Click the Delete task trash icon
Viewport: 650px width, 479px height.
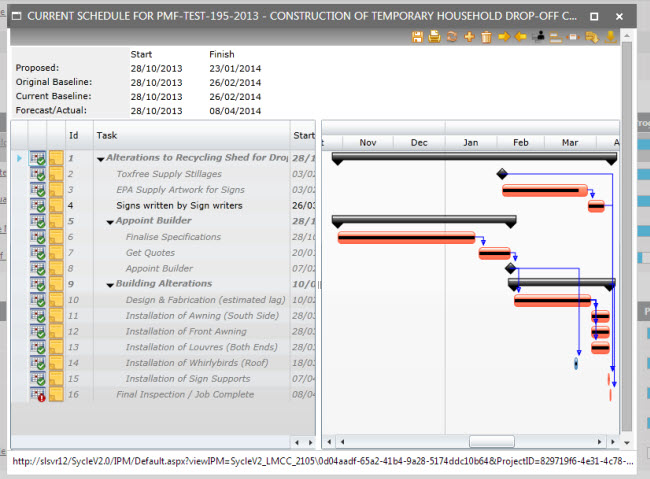point(486,37)
